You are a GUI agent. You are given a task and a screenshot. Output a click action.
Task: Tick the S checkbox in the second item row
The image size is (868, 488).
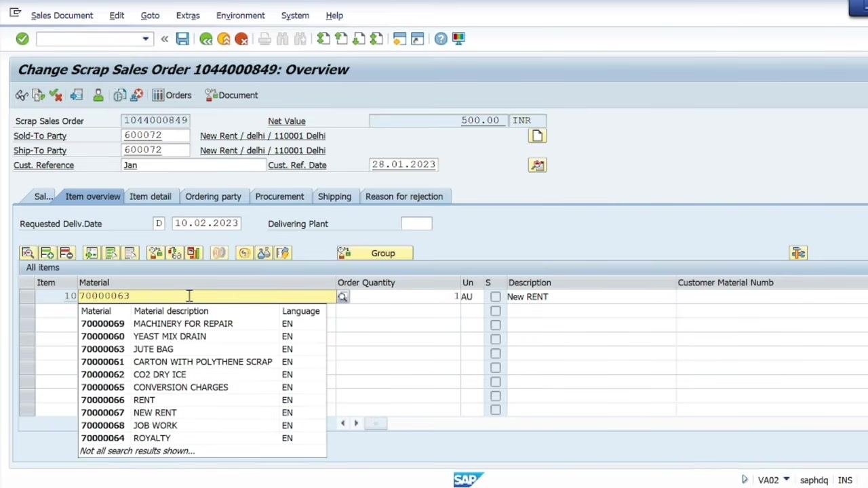(496, 311)
